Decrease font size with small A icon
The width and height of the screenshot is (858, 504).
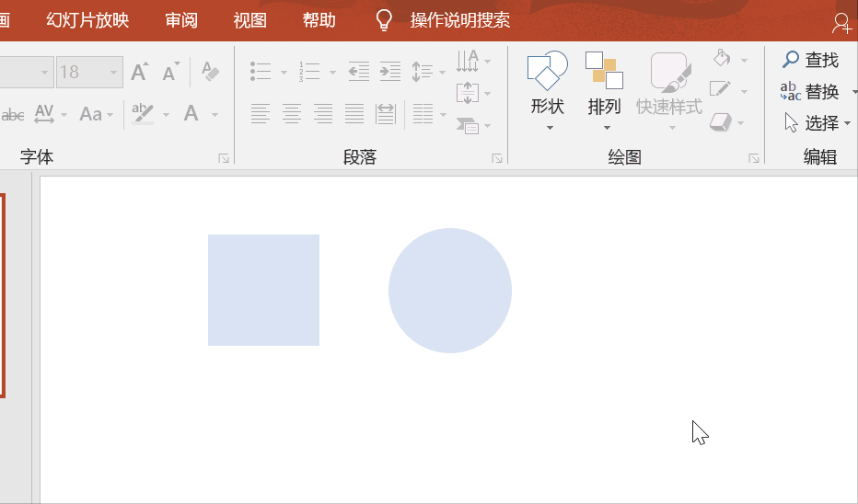point(170,72)
